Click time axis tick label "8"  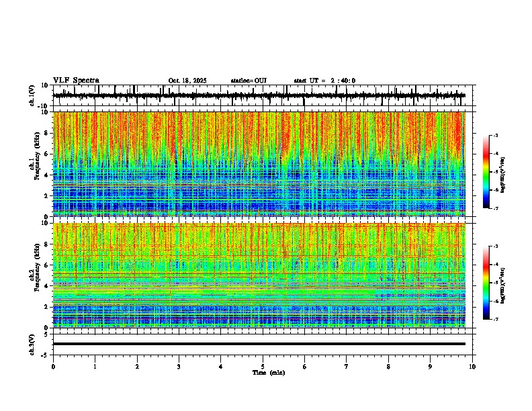coord(388,367)
